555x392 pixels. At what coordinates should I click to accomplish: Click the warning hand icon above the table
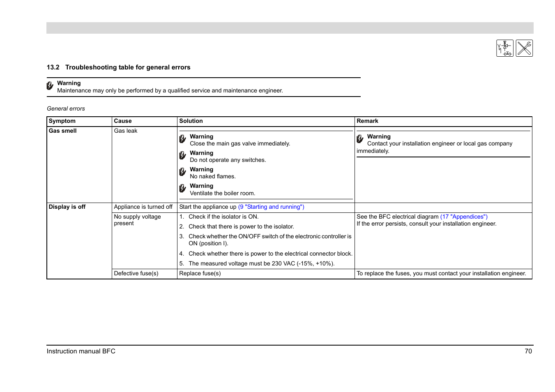(x=50, y=85)
